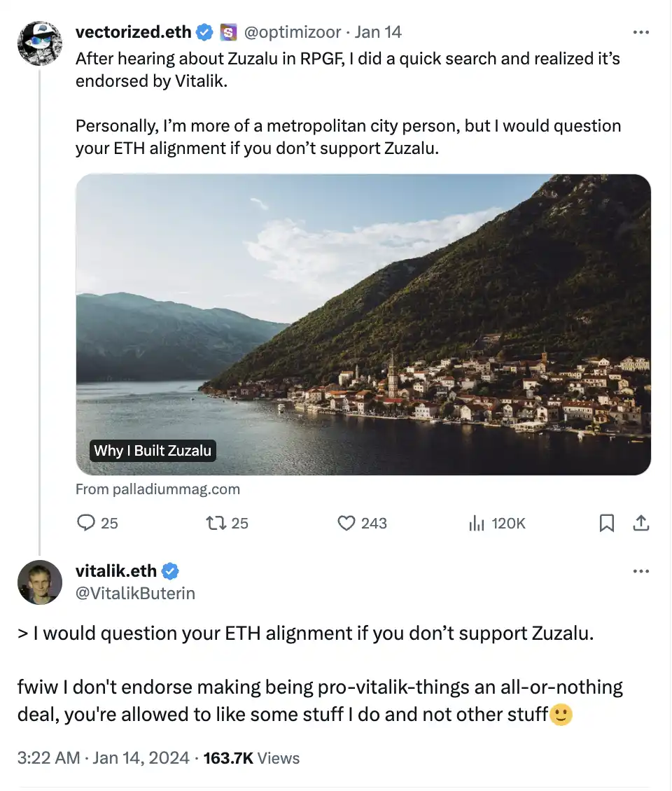Click the Jan 14 timestamp on the first tweet
This screenshot has width=672, height=791.
coord(378,32)
